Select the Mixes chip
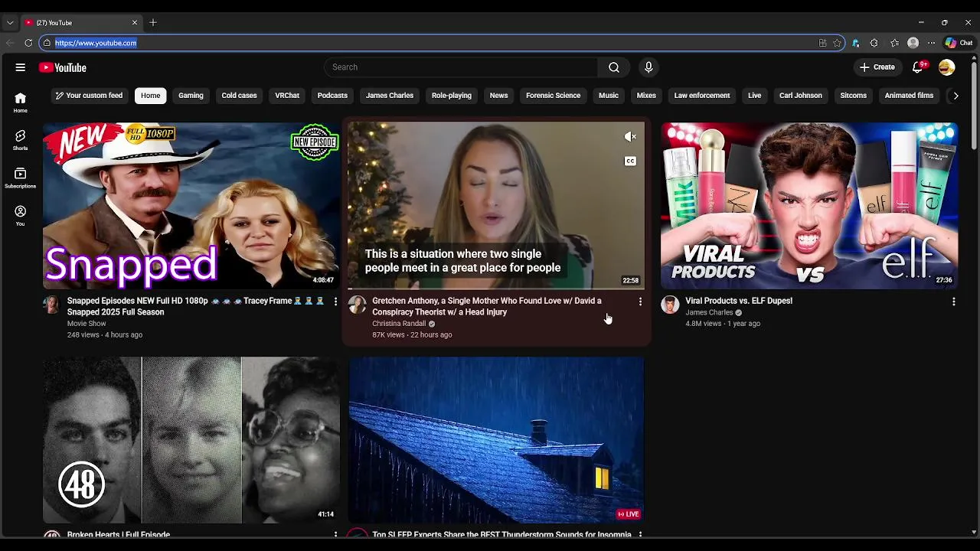980x551 pixels. (646, 96)
